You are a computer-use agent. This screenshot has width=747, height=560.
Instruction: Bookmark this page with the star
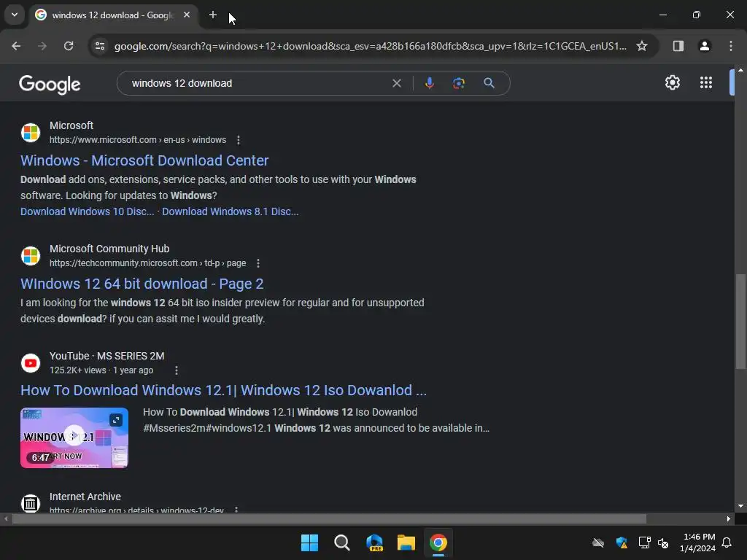[642, 46]
